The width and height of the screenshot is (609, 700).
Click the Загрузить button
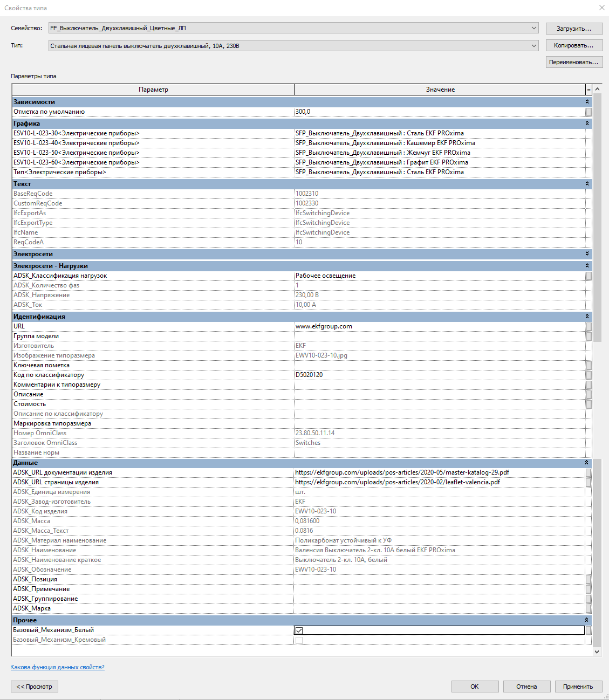574,29
